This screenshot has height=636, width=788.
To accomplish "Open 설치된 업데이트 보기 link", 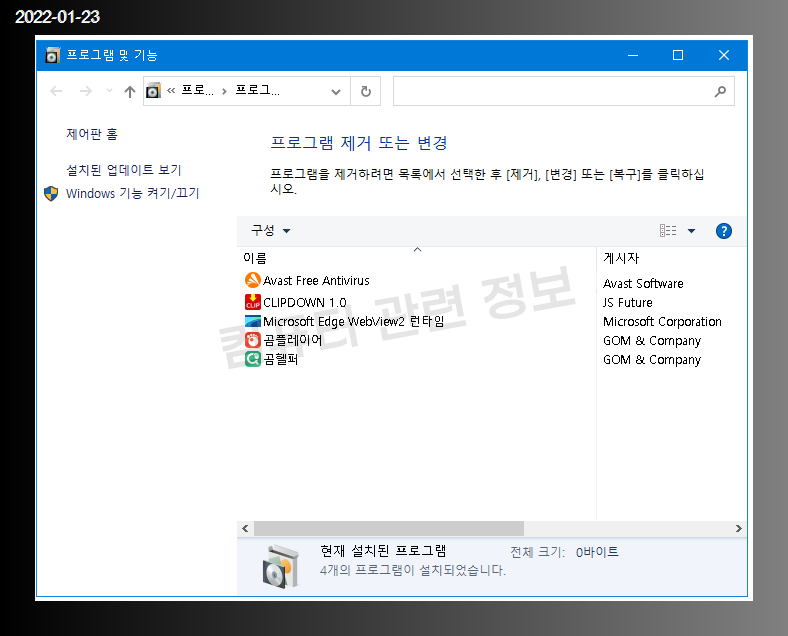I will click(x=124, y=170).
